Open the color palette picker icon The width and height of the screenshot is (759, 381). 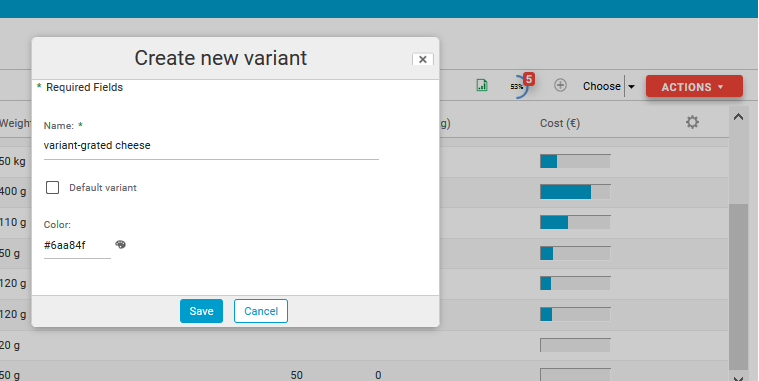point(121,244)
